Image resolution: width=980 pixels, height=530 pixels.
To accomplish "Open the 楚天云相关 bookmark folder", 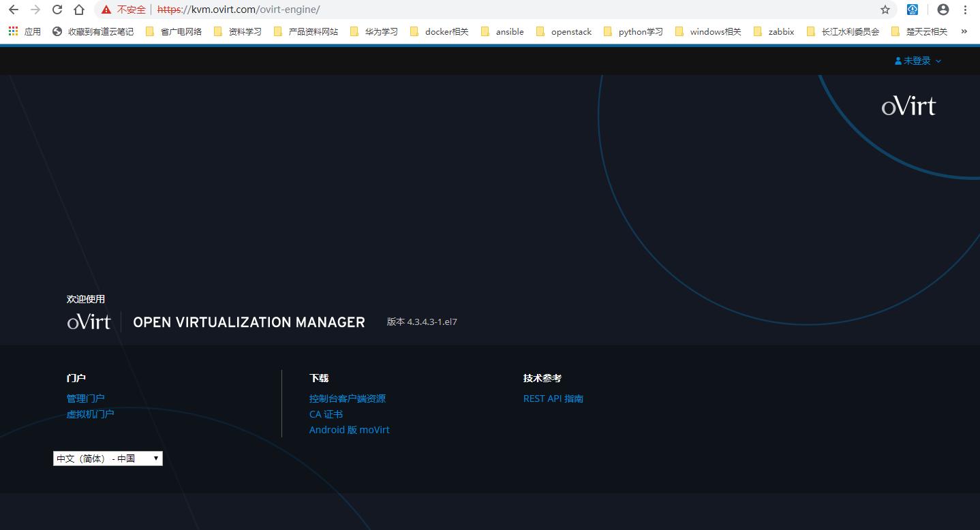I will click(x=920, y=31).
